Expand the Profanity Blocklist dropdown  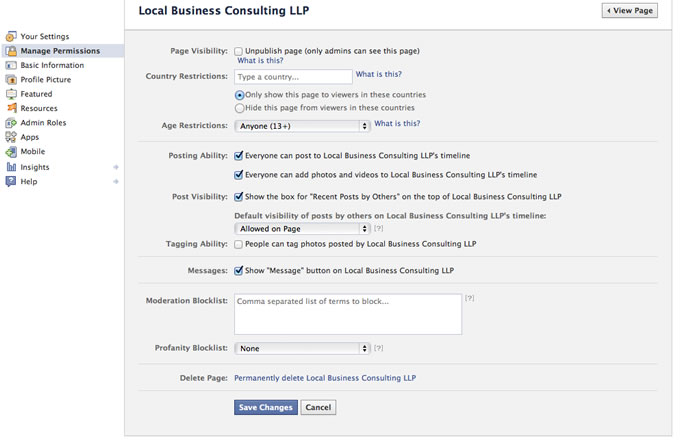pos(302,349)
